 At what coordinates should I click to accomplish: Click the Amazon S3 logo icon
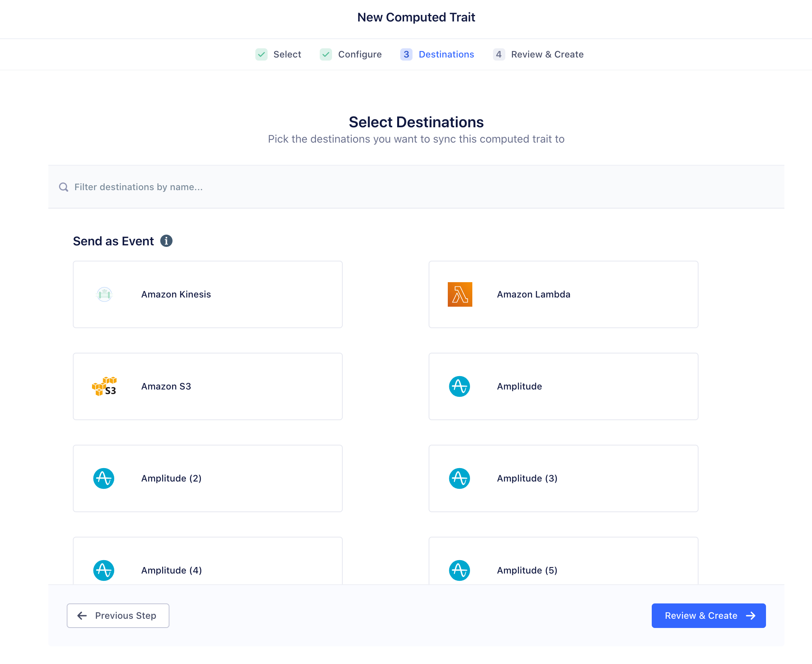(x=104, y=386)
